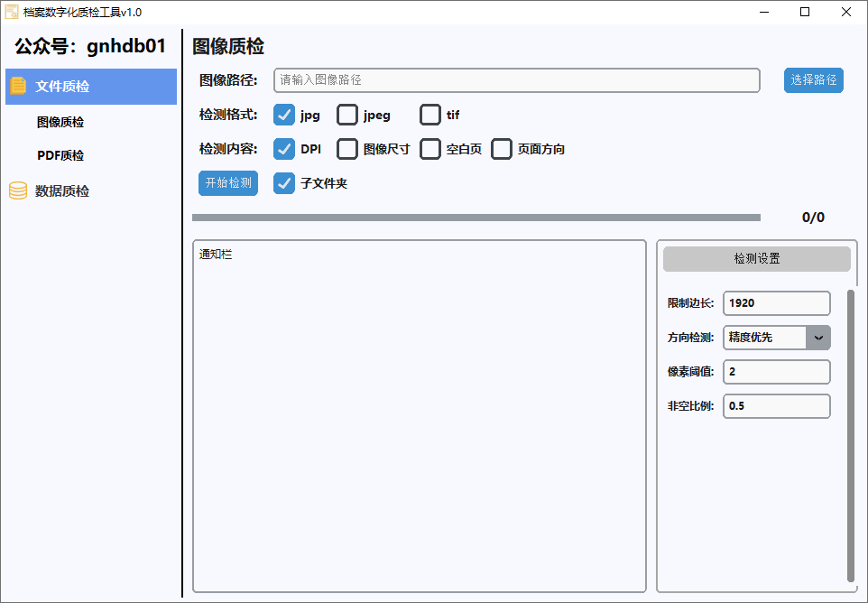This screenshot has width=868, height=603.
Task: Click the app logo in the title bar
Action: coord(14,11)
